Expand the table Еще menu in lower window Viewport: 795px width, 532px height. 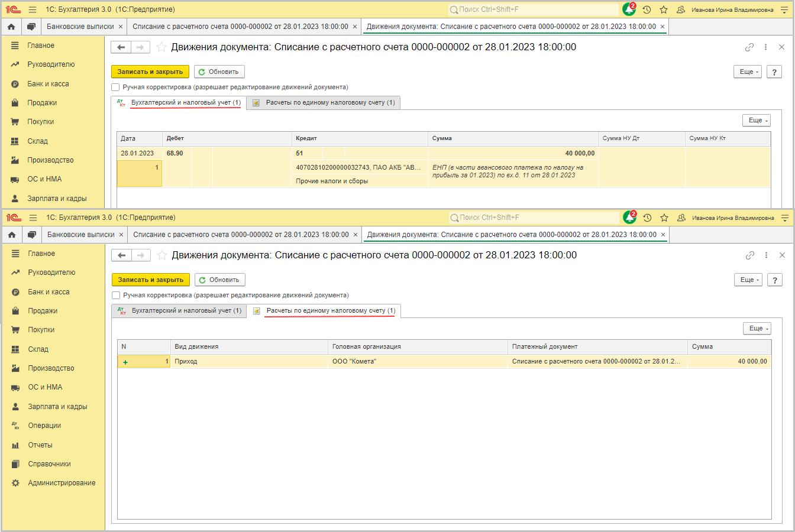[x=757, y=328]
